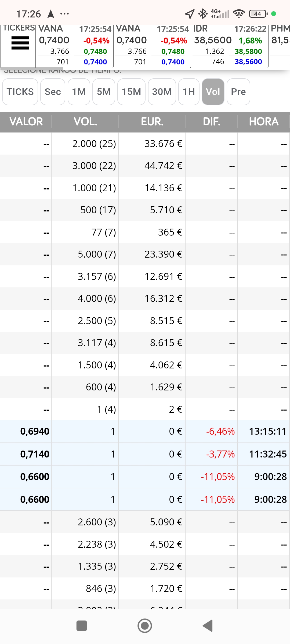This screenshot has width=290, height=644.
Task: Tap the Wi-Fi status icon
Action: (x=239, y=14)
